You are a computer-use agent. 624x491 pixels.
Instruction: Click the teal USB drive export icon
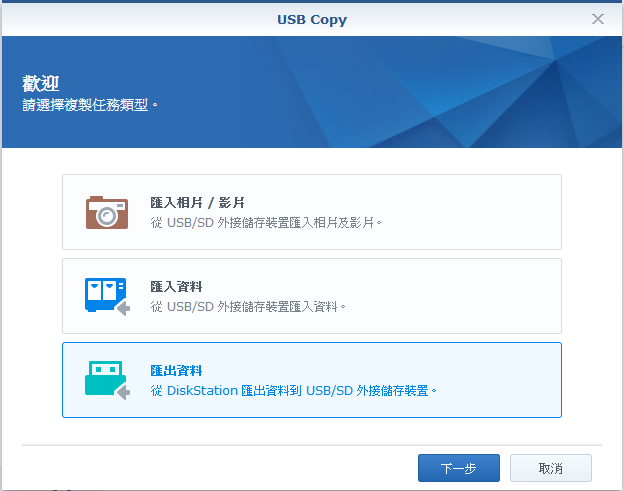tap(107, 380)
